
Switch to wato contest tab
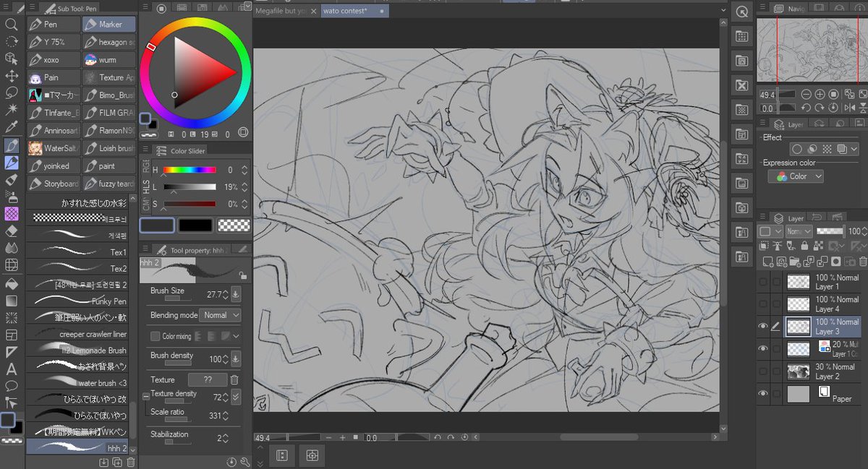(x=354, y=11)
